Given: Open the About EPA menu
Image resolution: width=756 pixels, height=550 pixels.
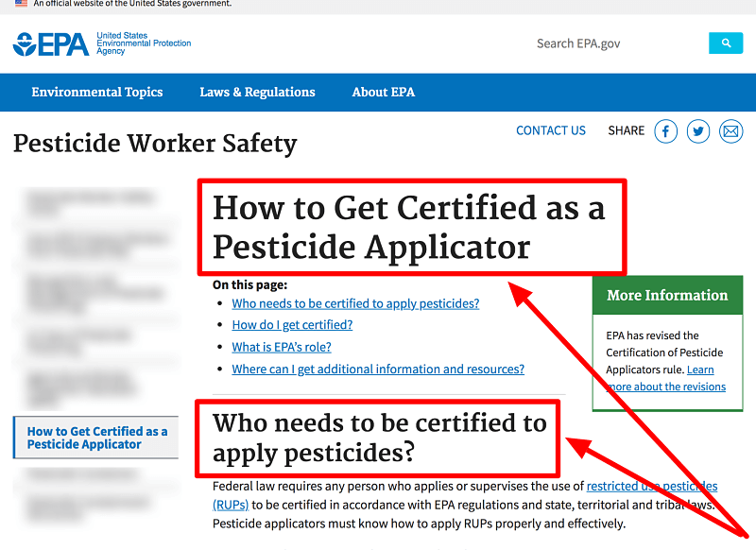Looking at the screenshot, I should coord(384,92).
